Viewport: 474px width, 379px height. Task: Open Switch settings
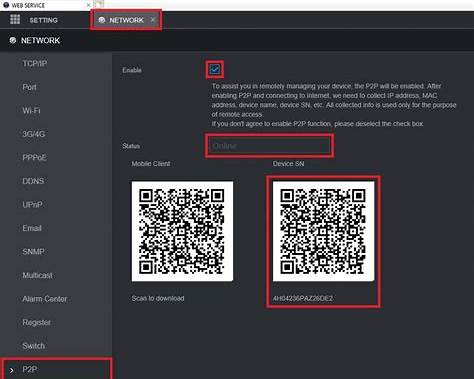[x=33, y=346]
